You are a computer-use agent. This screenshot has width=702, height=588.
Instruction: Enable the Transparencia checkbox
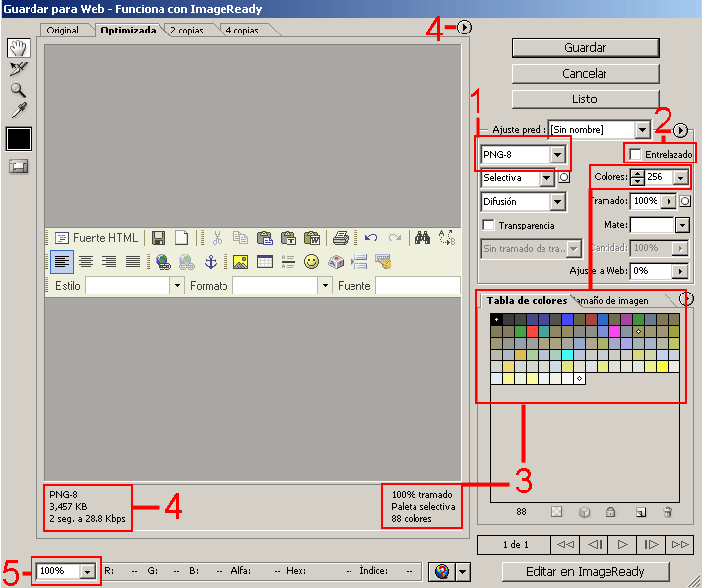488,226
